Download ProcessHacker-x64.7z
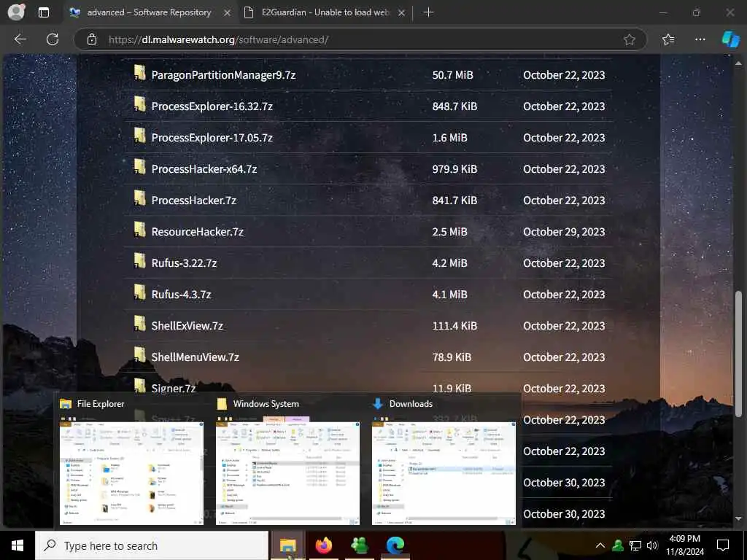 coord(204,169)
